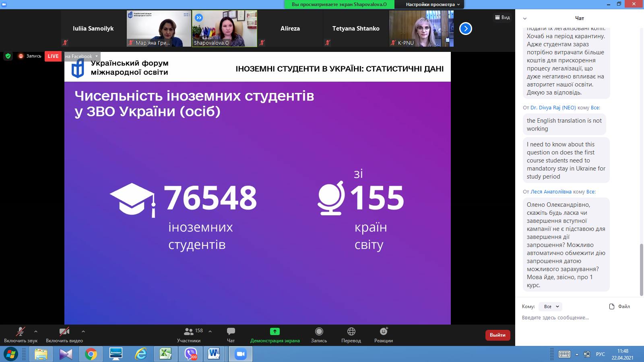644x362 pixels.
Task: Open File Explorer from taskbar
Action: click(41, 354)
